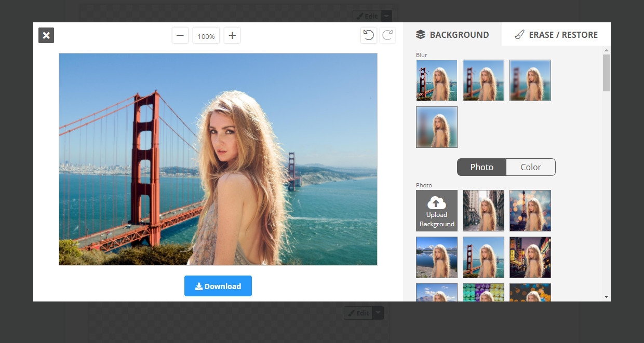Open the ERASE / RESTORE tab

tap(556, 35)
